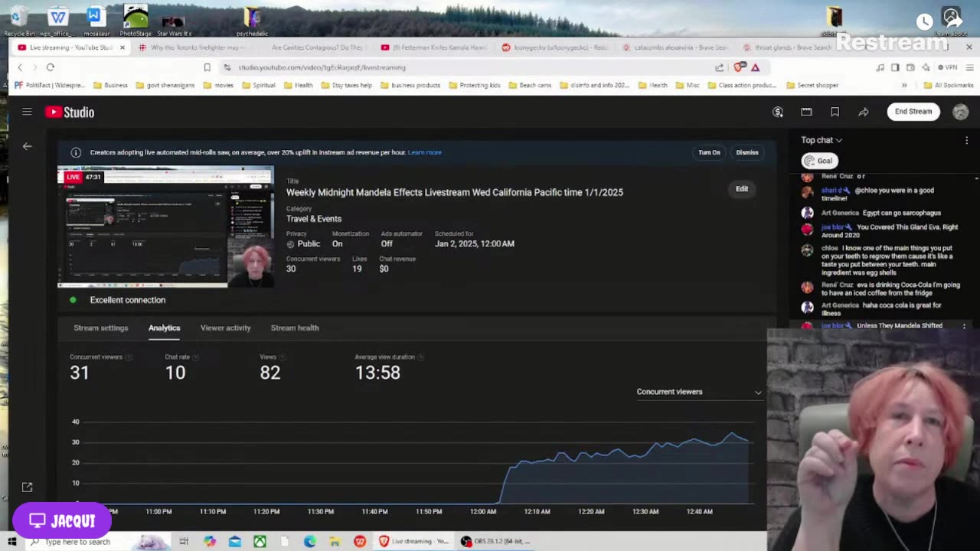Click the YouTube Studio logo
The image size is (980, 551).
(x=70, y=112)
